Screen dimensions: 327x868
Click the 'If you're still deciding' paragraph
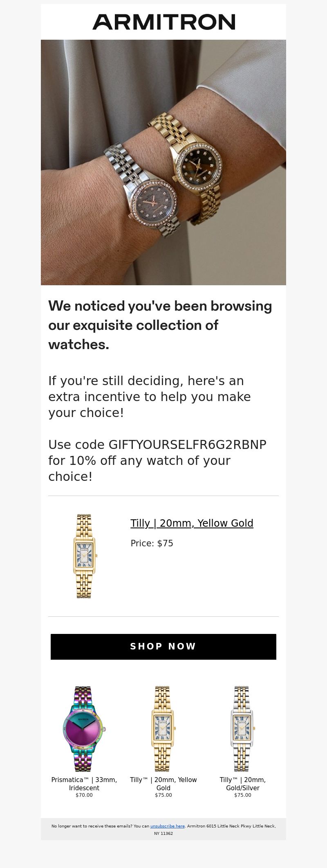point(150,397)
